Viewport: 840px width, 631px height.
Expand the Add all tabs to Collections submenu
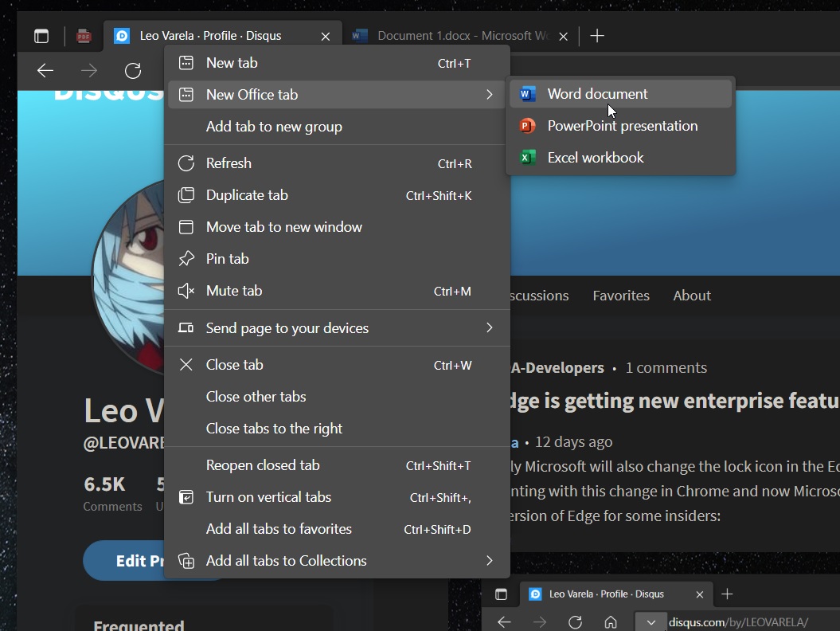point(285,560)
